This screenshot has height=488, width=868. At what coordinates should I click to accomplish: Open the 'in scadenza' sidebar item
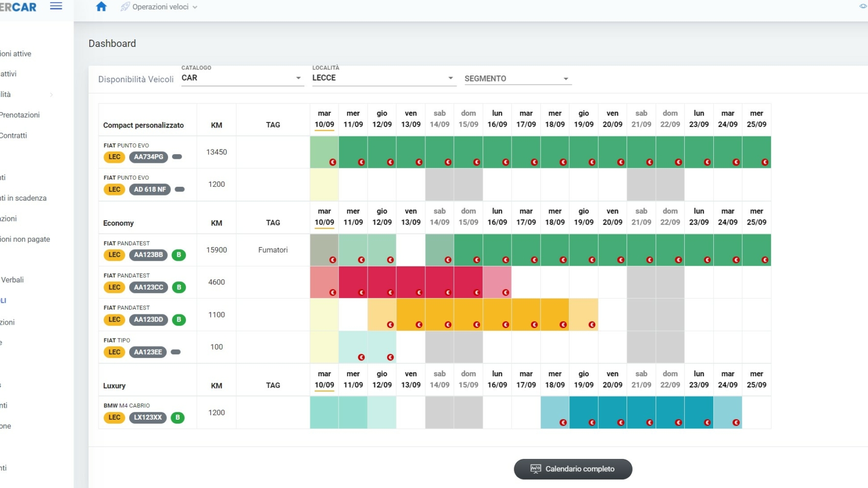(x=23, y=198)
